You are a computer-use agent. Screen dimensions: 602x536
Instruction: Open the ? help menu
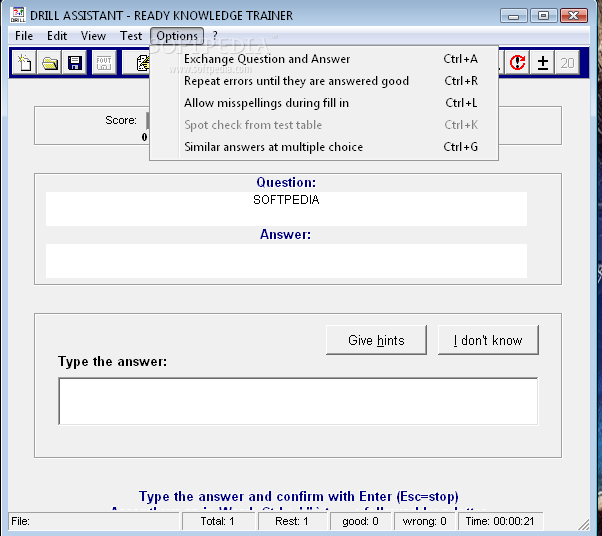tap(215, 36)
